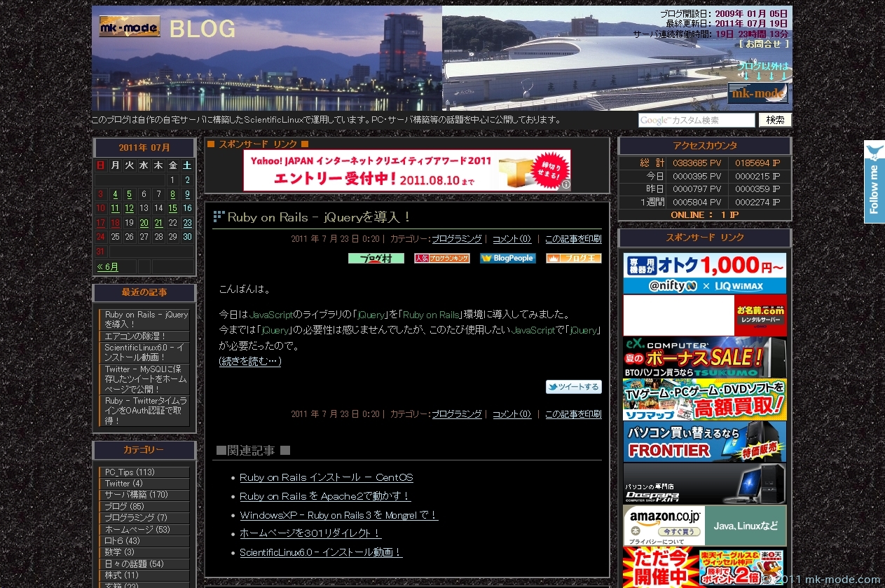
Task: Click the small mk-mode banner at header right
Action: pyautogui.click(x=757, y=93)
